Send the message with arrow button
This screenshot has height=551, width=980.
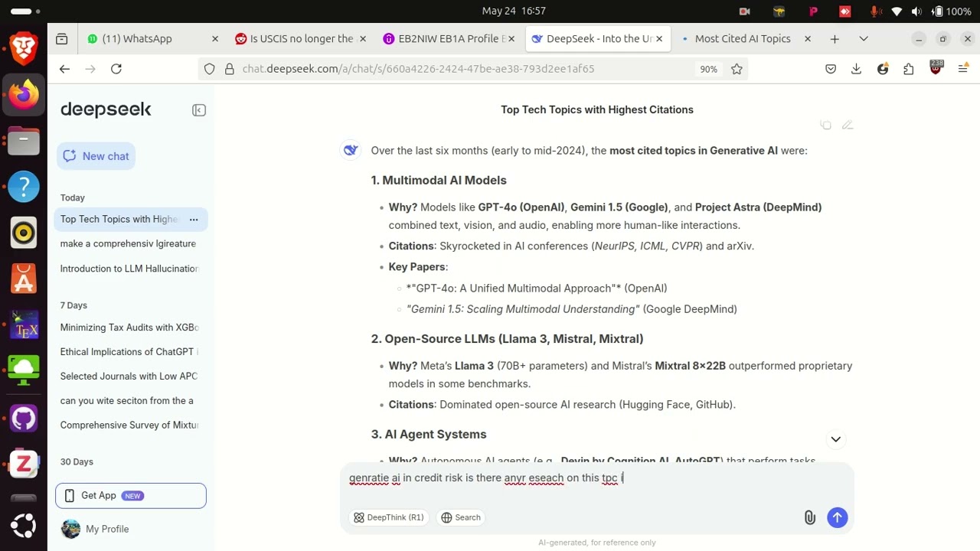click(x=838, y=517)
